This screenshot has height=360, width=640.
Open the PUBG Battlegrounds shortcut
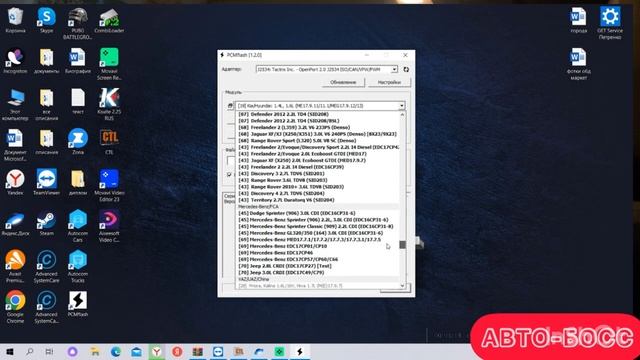tap(78, 24)
